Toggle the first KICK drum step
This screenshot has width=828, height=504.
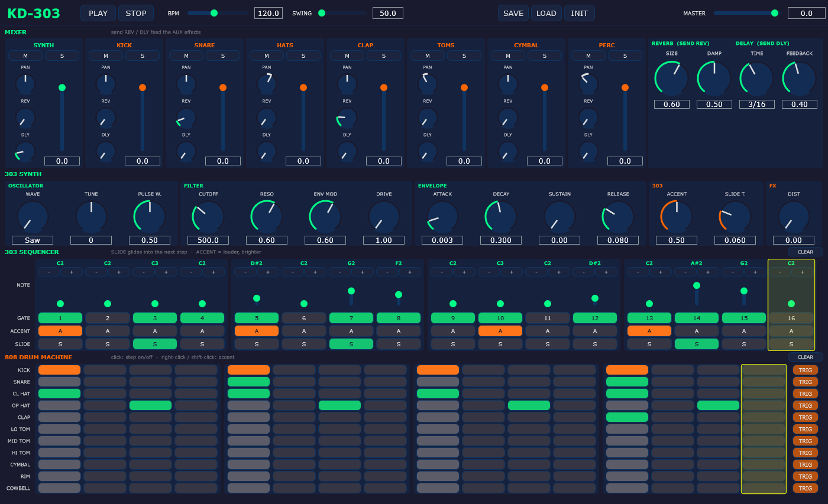click(x=59, y=370)
